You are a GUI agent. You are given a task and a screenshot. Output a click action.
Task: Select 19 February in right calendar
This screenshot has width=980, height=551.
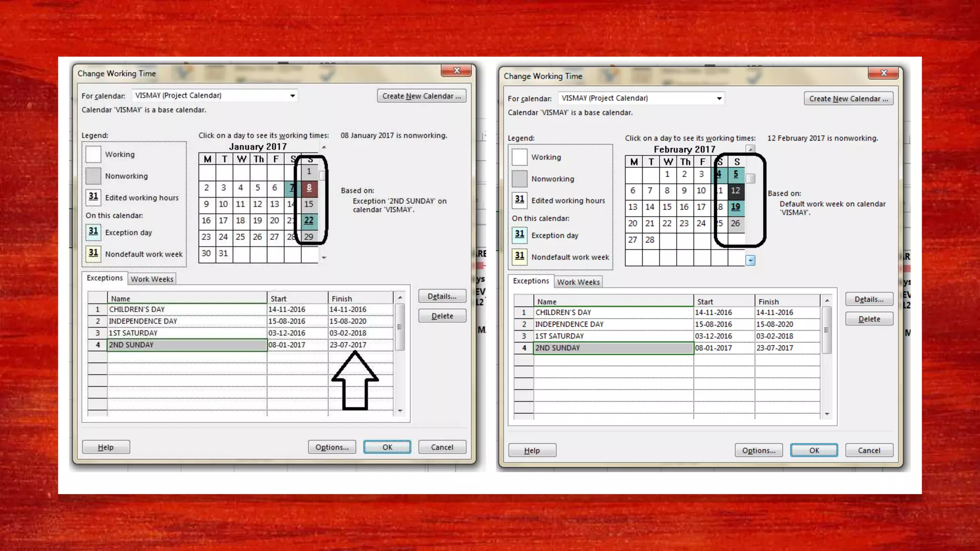(x=735, y=207)
